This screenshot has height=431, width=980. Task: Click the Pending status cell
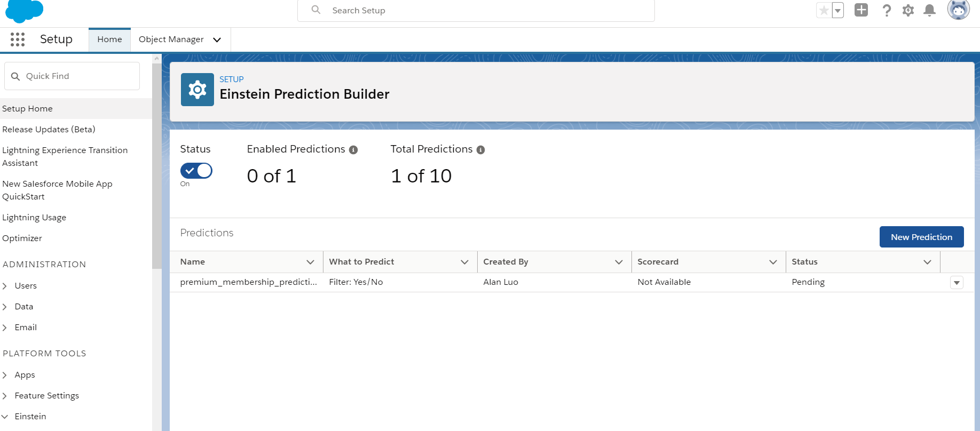pyautogui.click(x=808, y=282)
